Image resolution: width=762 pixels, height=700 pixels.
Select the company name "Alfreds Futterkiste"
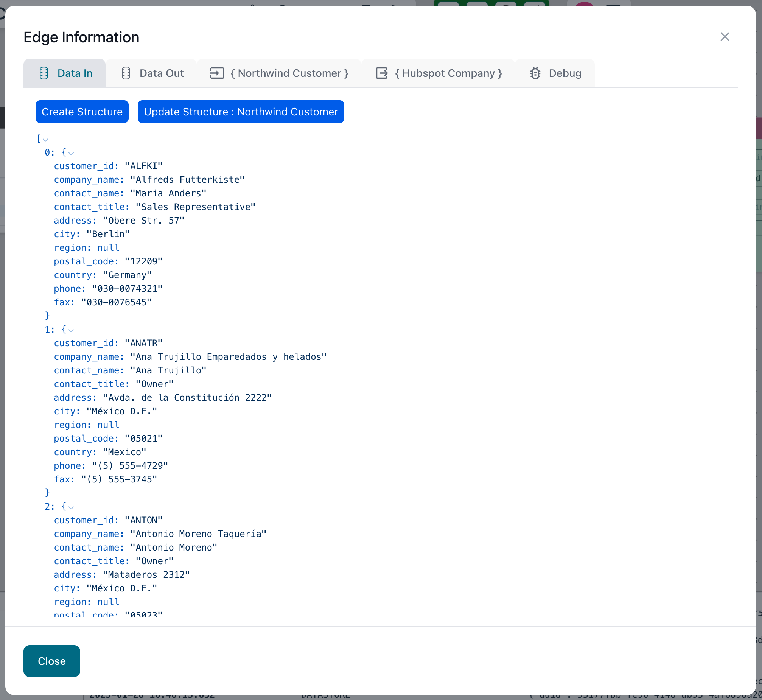pyautogui.click(x=187, y=180)
